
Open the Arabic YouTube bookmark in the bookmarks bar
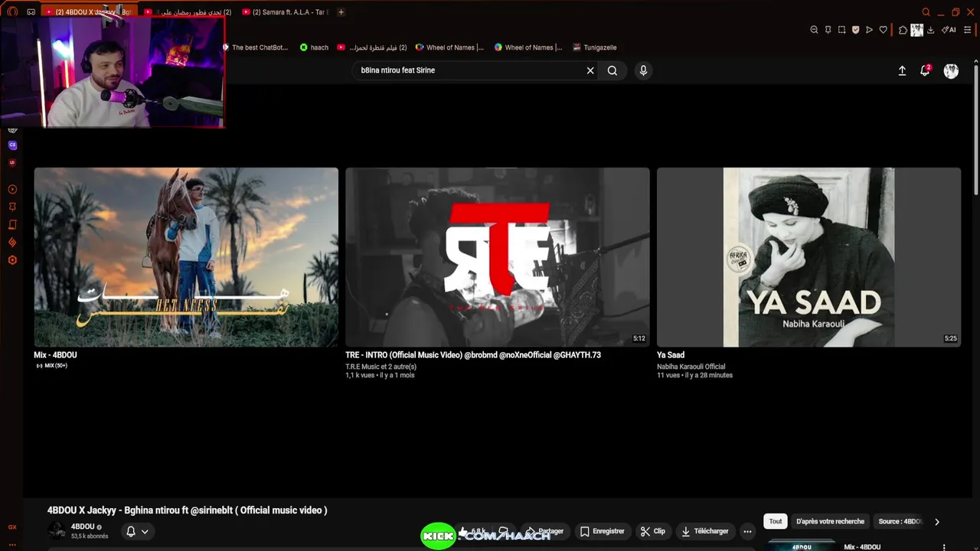coord(372,47)
